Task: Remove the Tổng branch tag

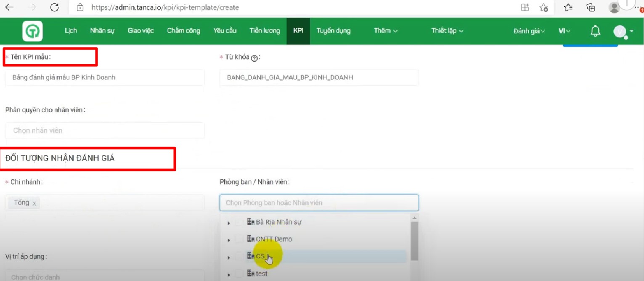Action: click(x=34, y=203)
